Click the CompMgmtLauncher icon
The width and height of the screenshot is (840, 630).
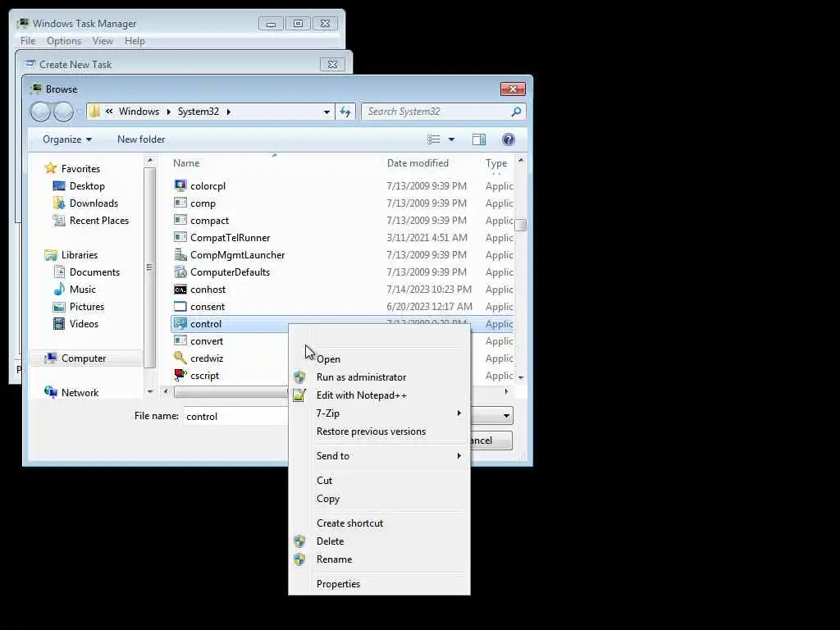point(180,254)
